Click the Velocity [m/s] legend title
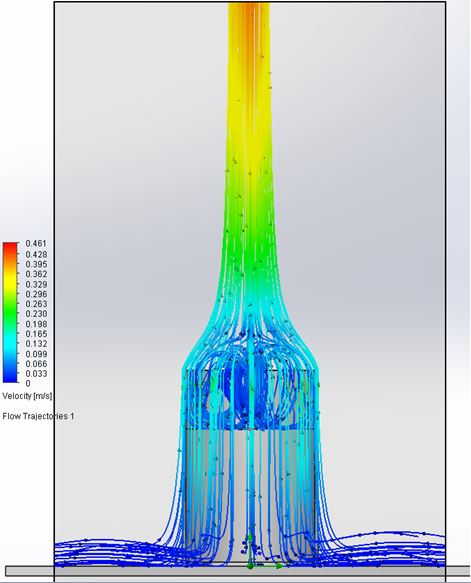This screenshot has width=471, height=583. tap(27, 396)
